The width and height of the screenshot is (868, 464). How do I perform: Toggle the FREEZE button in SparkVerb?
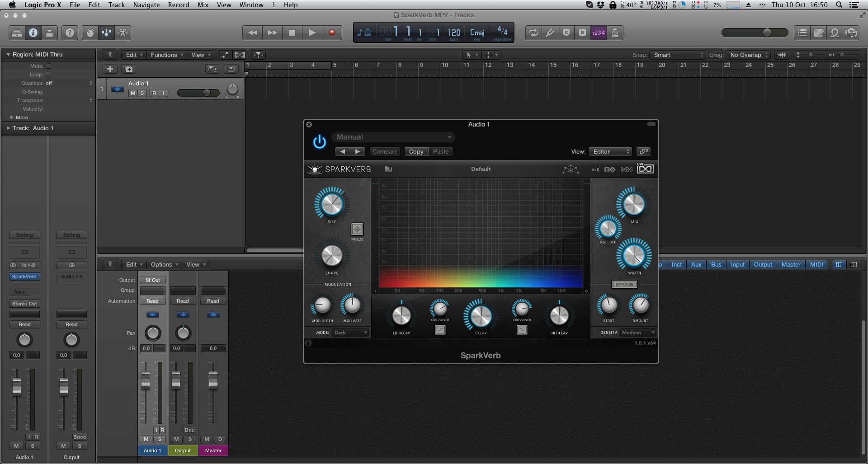[357, 229]
